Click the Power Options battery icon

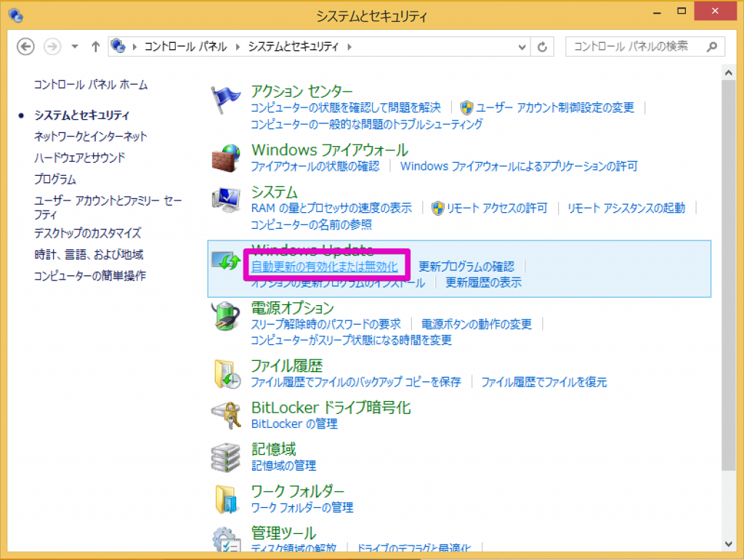(x=226, y=316)
